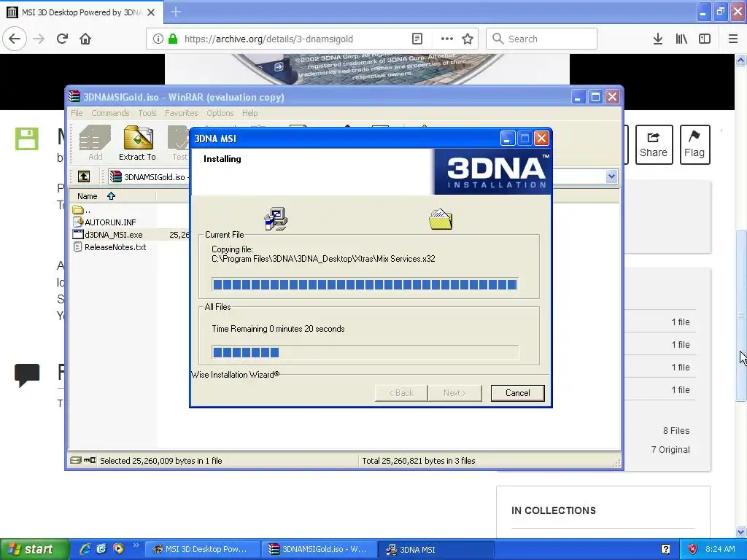Click the Firefox Search box
747x560 pixels.
[541, 39]
